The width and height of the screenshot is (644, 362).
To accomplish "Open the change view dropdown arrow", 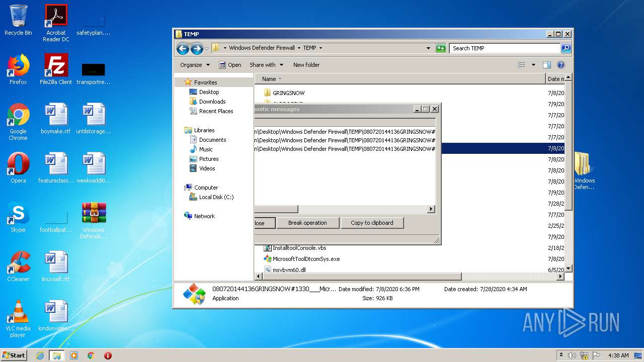I will tap(533, 65).
